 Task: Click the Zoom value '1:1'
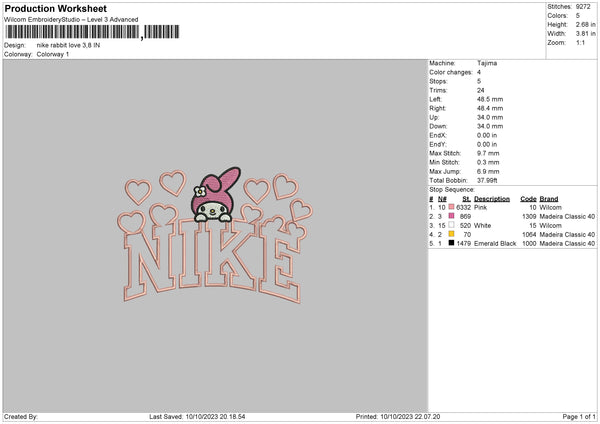[x=580, y=42]
